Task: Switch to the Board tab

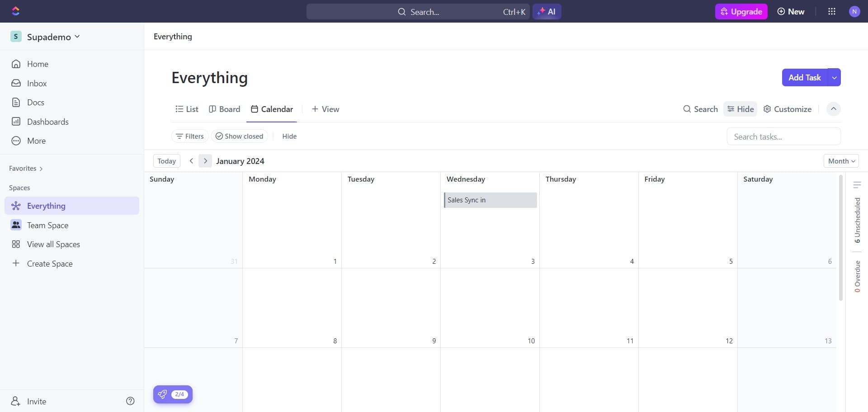Action: (225, 109)
